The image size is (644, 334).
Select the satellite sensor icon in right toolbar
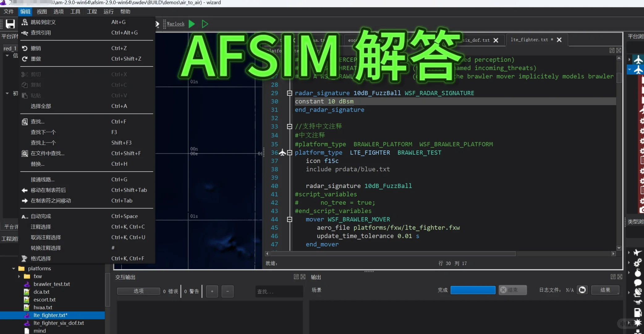[638, 292]
